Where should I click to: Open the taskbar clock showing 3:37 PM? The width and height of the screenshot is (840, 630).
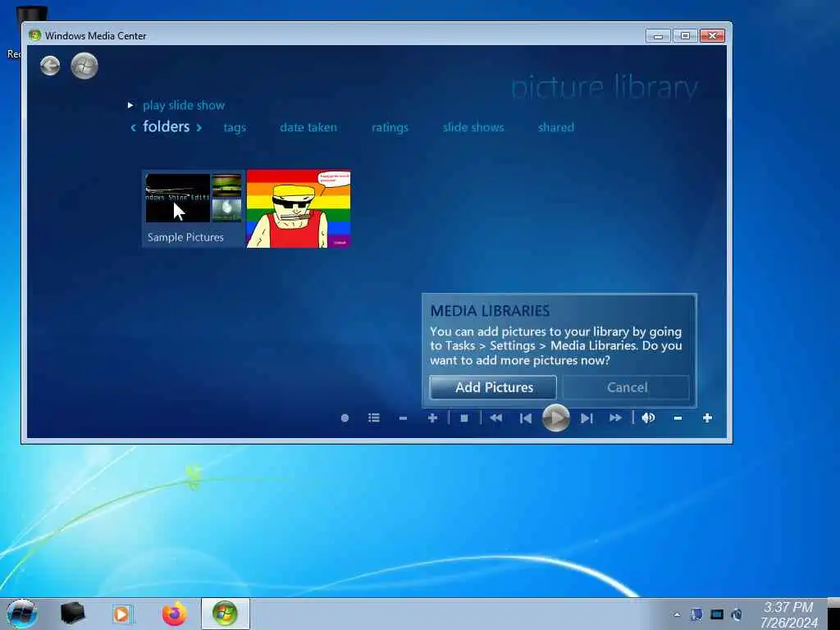tap(788, 615)
